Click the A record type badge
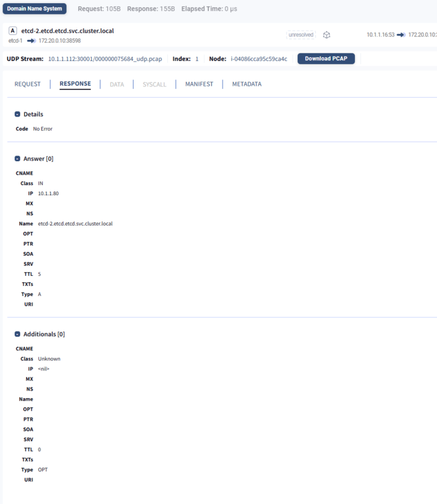The width and height of the screenshot is (437, 504). (x=13, y=30)
